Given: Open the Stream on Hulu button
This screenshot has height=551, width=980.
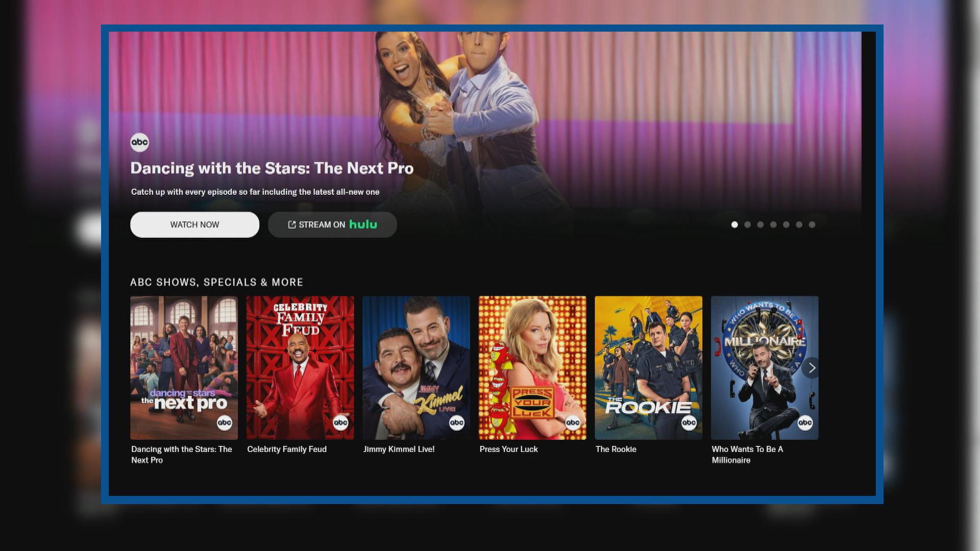Looking at the screenshot, I should coord(332,224).
